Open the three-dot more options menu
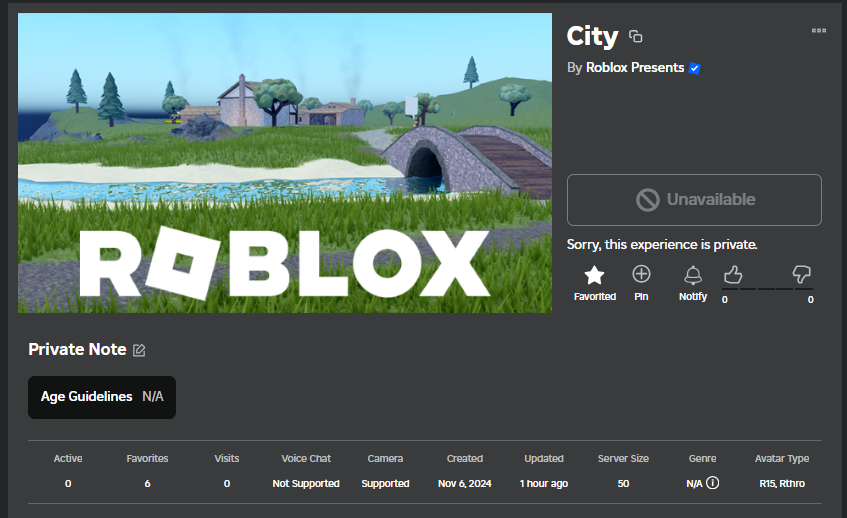 point(818,31)
